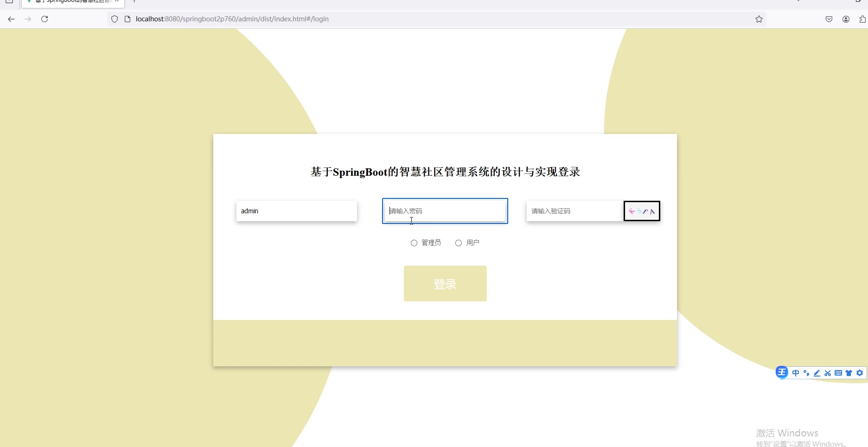868x447 pixels.
Task: Select the 用户 radio button
Action: pos(459,243)
